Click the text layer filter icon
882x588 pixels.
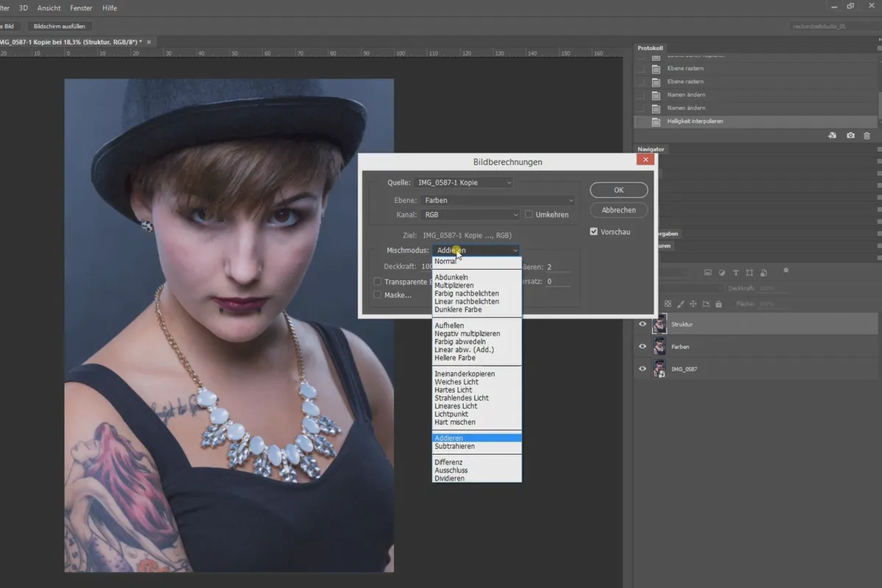coord(736,273)
